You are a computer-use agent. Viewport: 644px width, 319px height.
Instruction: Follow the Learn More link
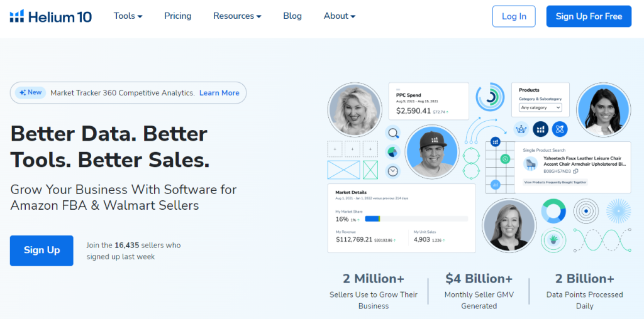[x=219, y=93]
